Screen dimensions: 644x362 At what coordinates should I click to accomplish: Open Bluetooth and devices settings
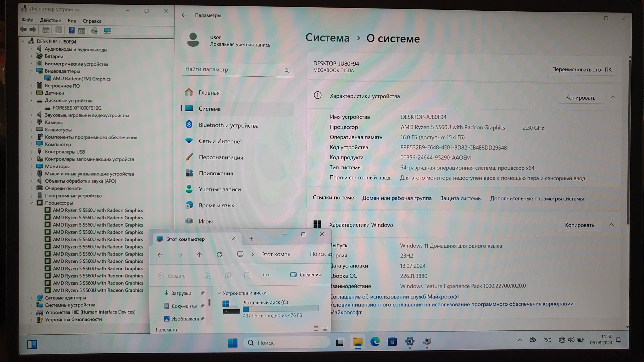[228, 125]
